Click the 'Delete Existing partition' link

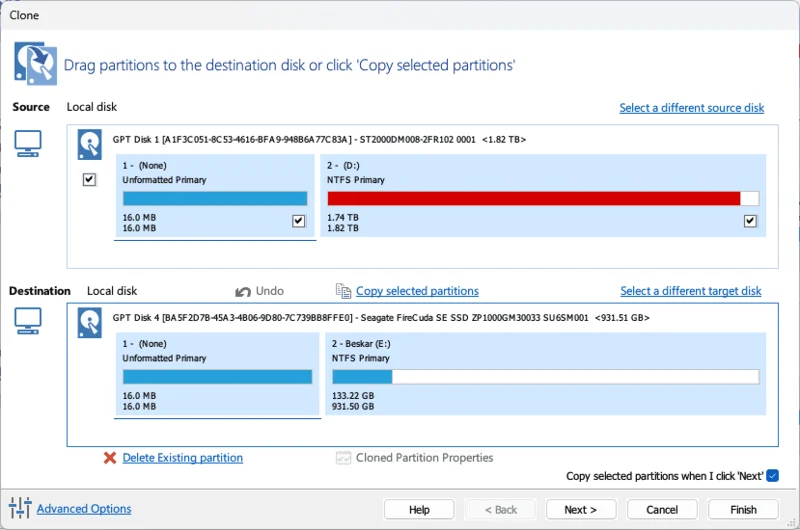(x=182, y=458)
